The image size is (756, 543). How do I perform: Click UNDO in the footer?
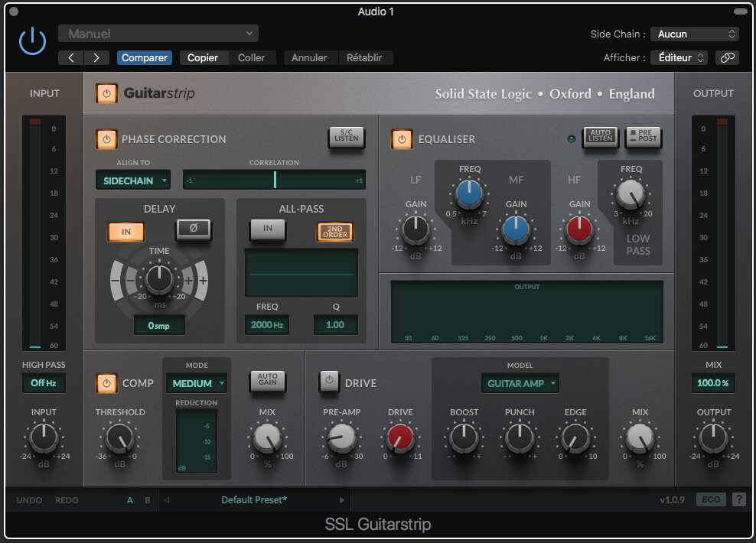coord(29,500)
